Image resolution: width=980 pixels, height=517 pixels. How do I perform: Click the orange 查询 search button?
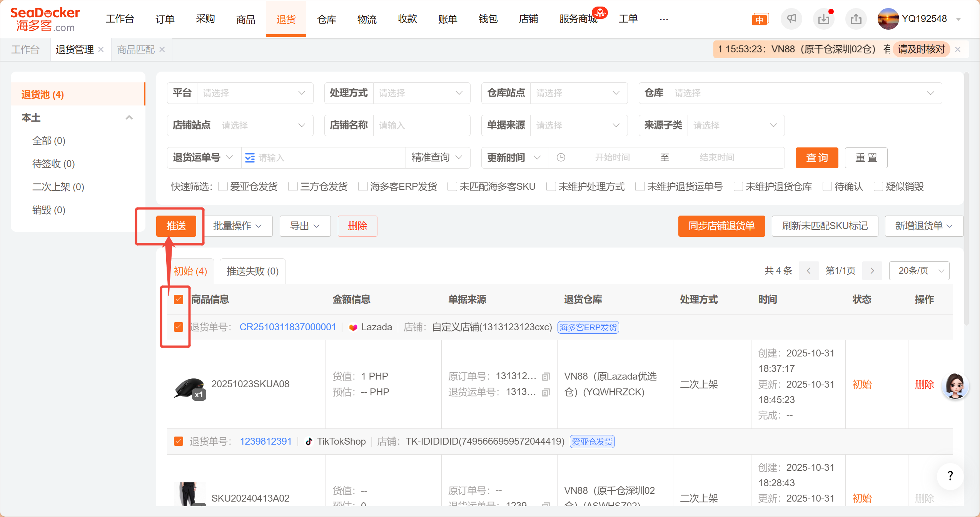[816, 158]
